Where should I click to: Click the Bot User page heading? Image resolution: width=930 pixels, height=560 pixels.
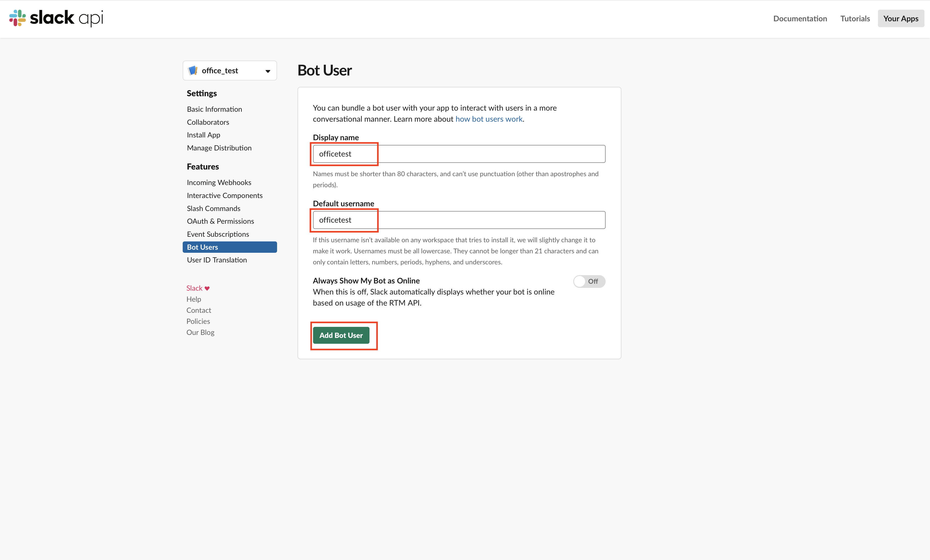tap(325, 70)
